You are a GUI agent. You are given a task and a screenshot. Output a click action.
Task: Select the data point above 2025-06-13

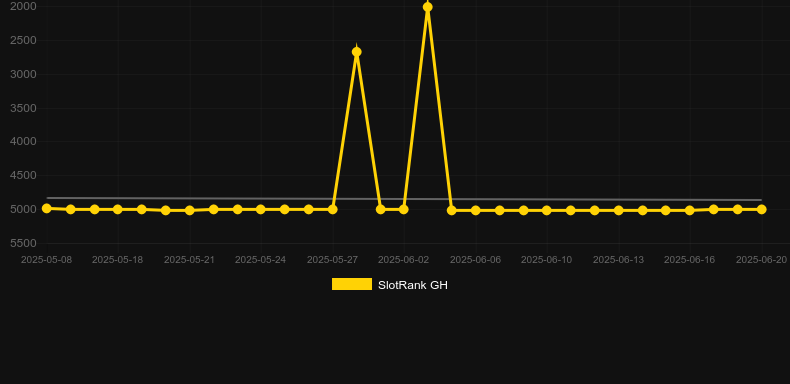(x=619, y=210)
